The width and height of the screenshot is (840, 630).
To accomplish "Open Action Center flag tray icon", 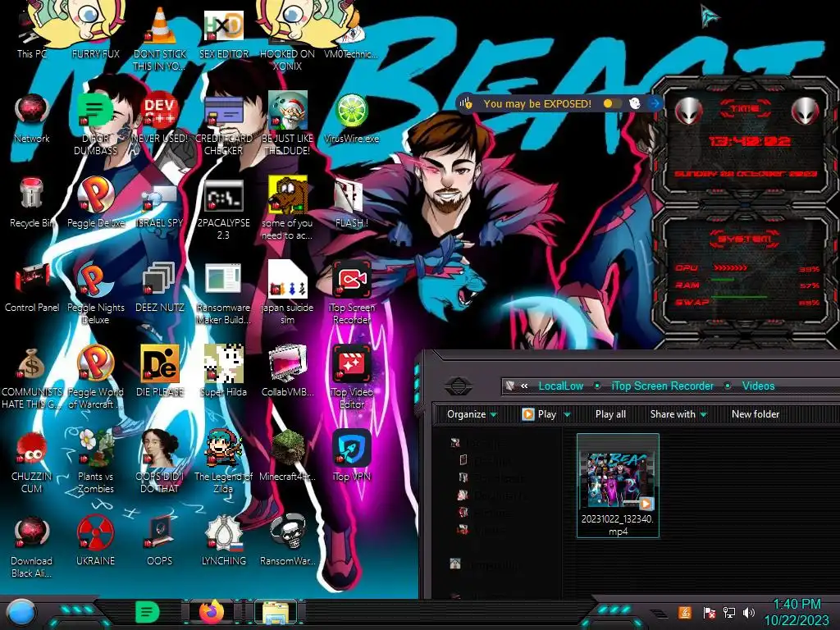I will [709, 612].
